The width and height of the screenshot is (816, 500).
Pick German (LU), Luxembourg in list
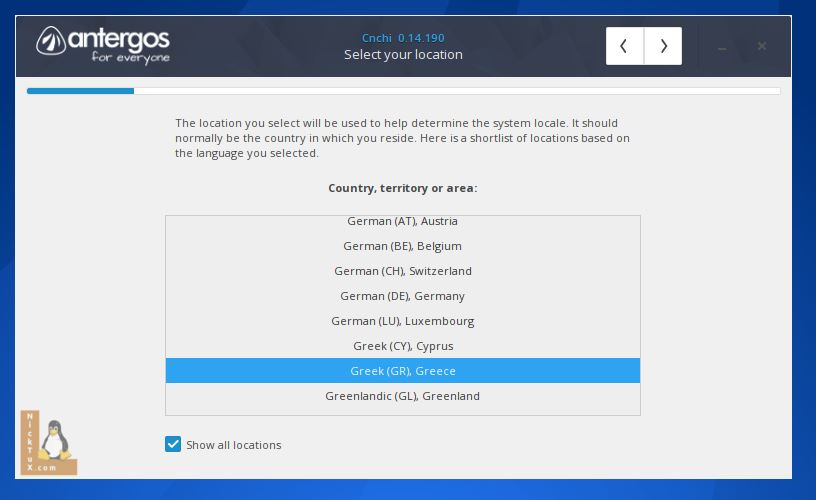(402, 321)
